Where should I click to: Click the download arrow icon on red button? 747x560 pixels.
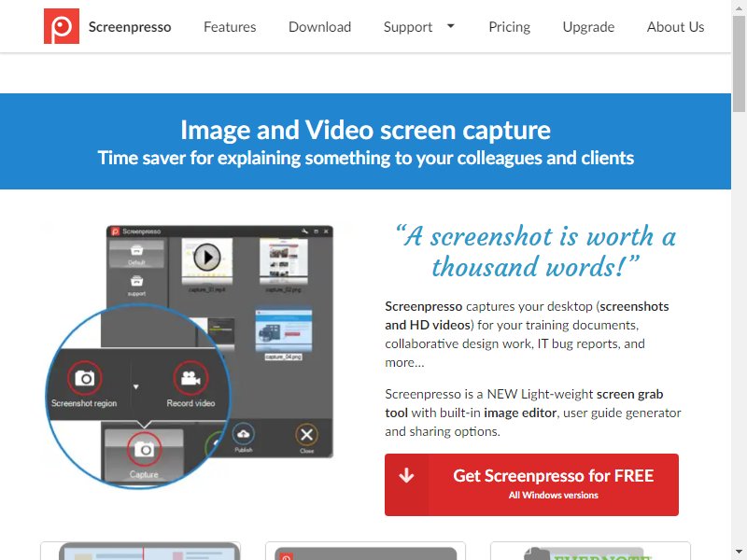[406, 475]
